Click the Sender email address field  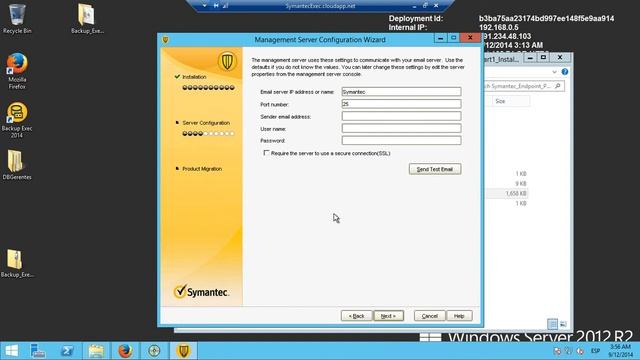point(401,116)
